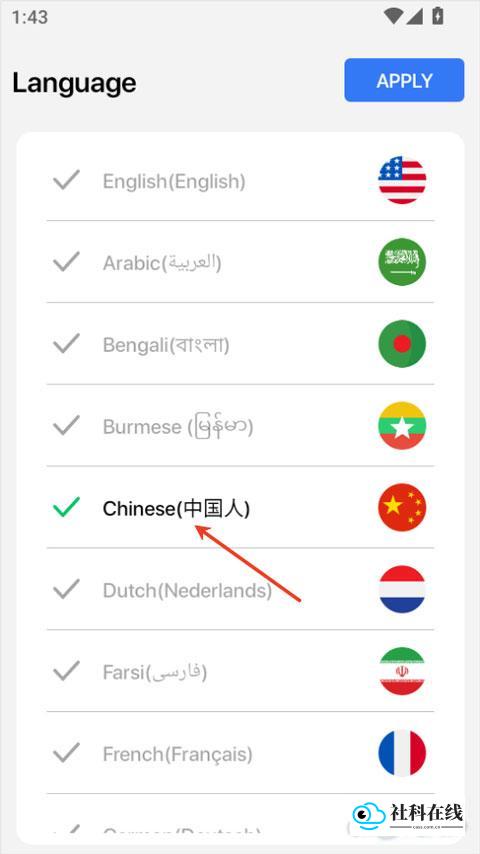This screenshot has height=854, width=480.
Task: Tap the Myanmar flag icon
Action: pos(402,426)
